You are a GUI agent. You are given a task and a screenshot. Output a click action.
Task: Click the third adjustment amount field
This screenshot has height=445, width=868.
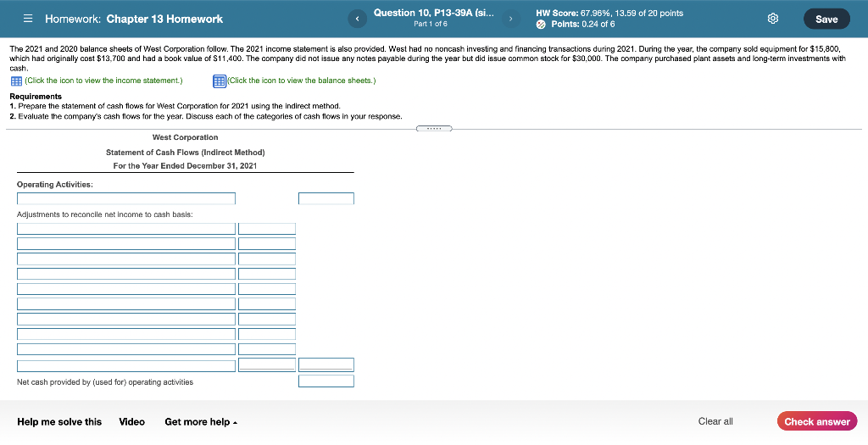click(x=267, y=259)
